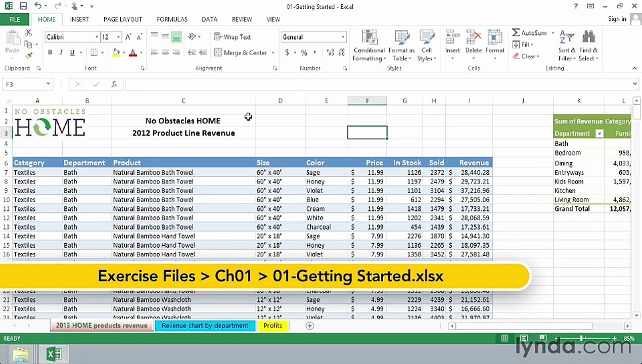Screen dimensions: 642x364
Task: Switch to the INSERT ribbon tab
Action: (x=79, y=19)
